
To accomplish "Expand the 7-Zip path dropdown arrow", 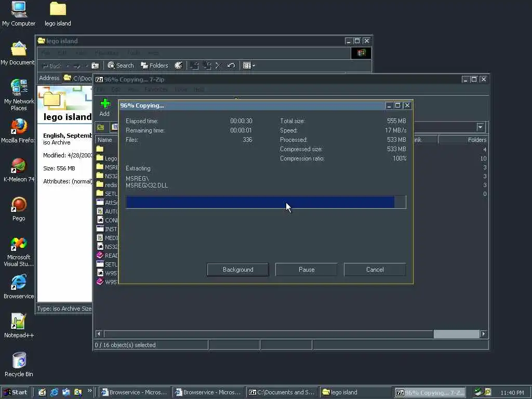I will 481,127.
